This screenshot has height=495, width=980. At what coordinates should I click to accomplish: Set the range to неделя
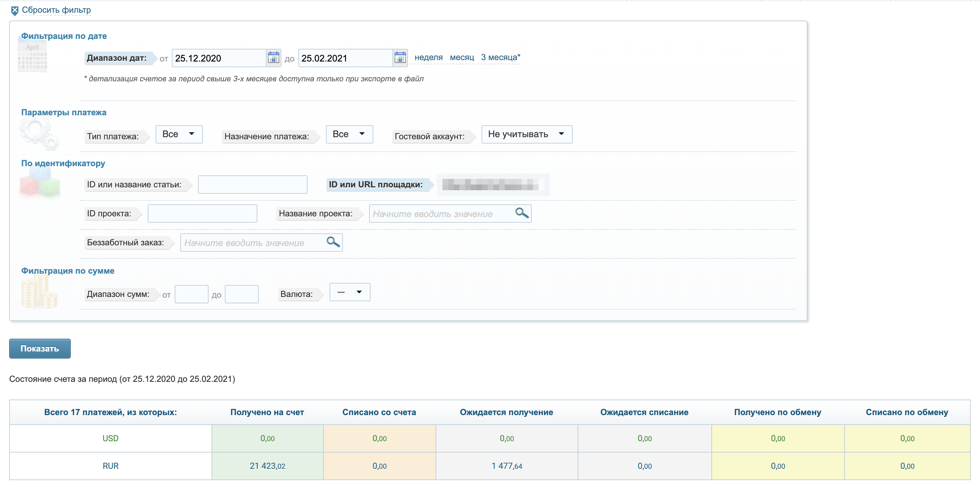point(428,57)
